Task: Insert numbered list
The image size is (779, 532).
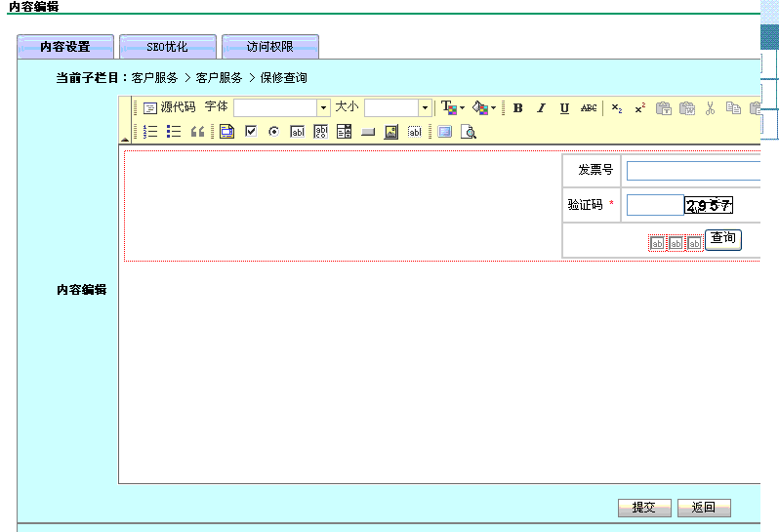Action: 150,132
